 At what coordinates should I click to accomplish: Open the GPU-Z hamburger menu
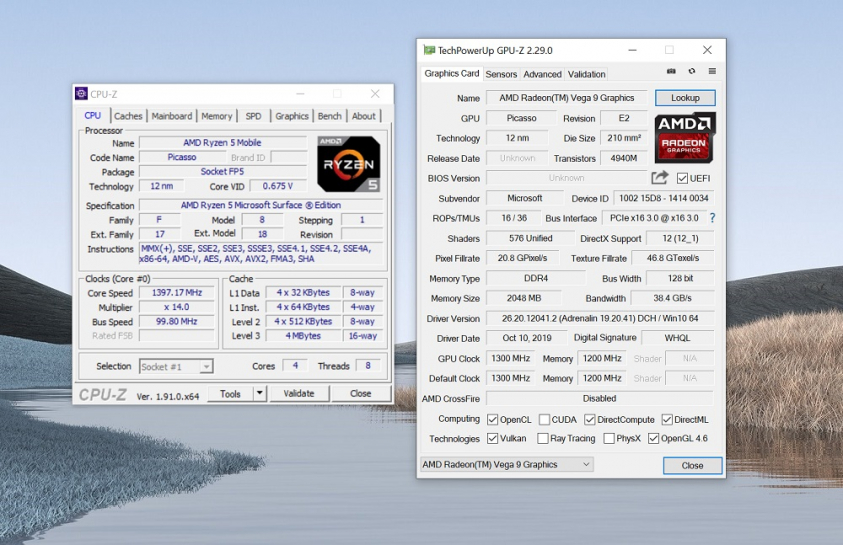click(x=712, y=72)
